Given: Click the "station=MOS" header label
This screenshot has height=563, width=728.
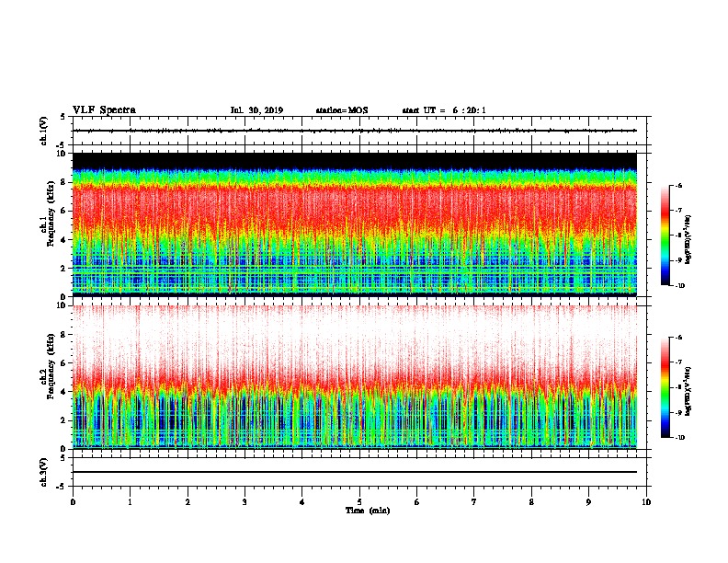Looking at the screenshot, I should 342,110.
